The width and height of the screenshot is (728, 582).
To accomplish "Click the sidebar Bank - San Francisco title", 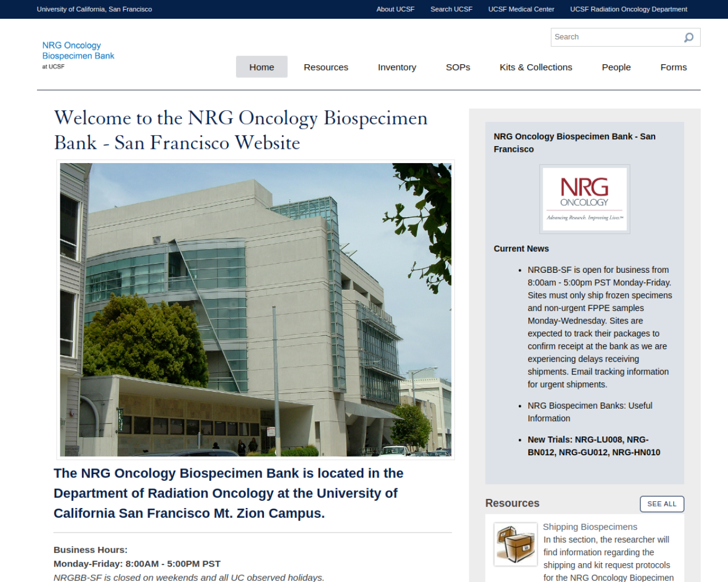I will click(574, 143).
